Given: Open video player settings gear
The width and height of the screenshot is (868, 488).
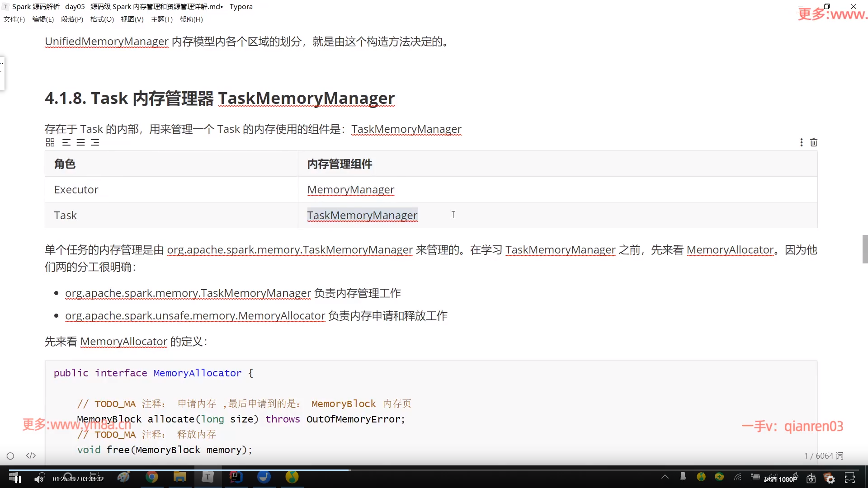Looking at the screenshot, I should click(830, 479).
